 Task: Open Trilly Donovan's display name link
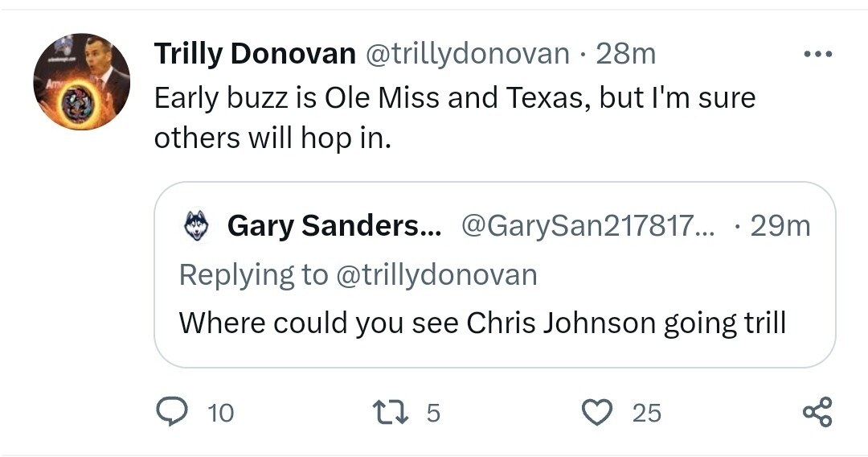[x=255, y=54]
